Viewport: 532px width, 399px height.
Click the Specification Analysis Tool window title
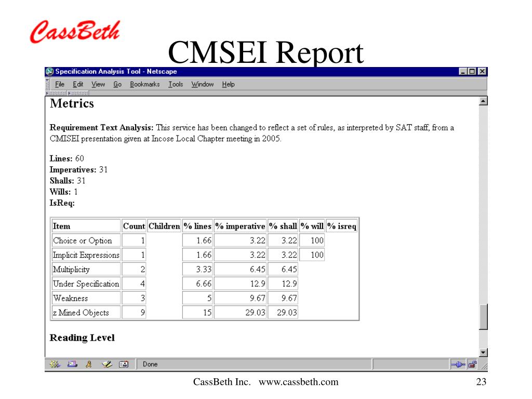pyautogui.click(x=116, y=72)
